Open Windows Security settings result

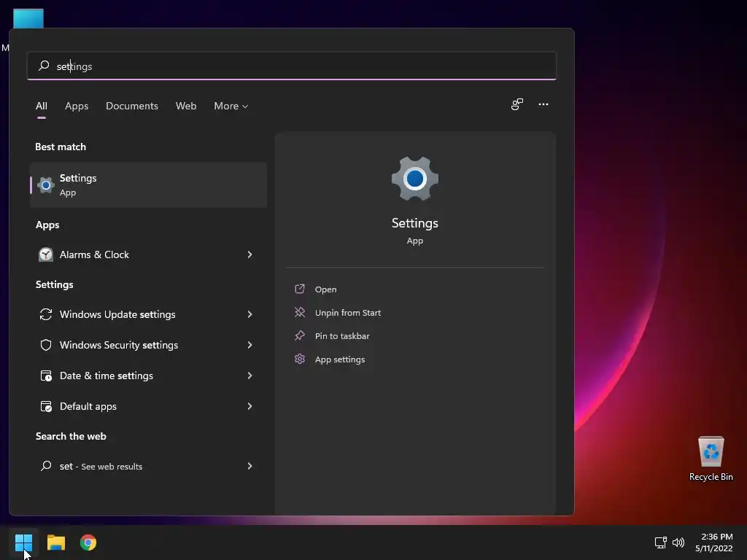coord(148,345)
